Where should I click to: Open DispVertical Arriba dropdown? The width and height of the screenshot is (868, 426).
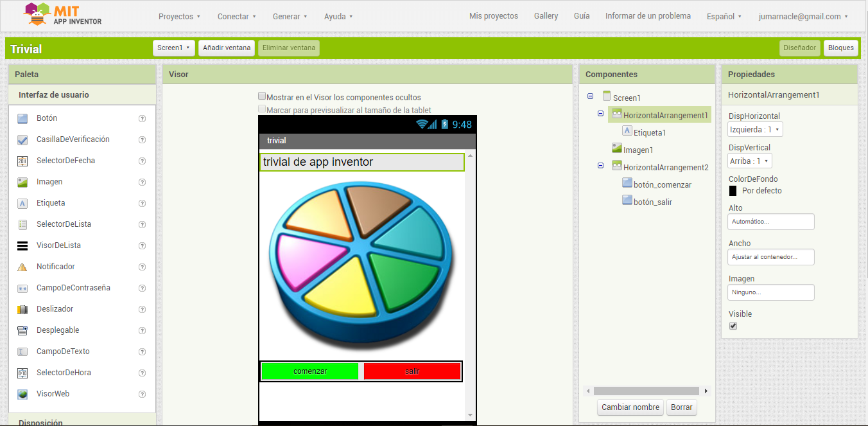(750, 161)
